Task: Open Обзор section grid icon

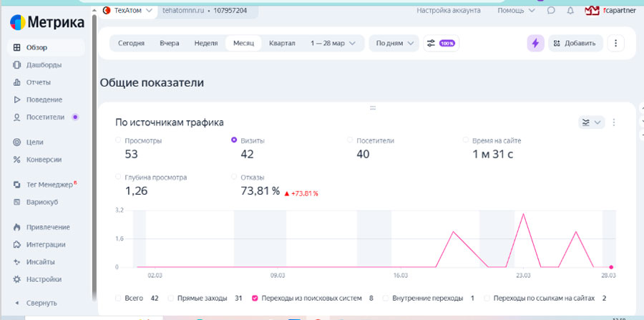Action: 17,47
